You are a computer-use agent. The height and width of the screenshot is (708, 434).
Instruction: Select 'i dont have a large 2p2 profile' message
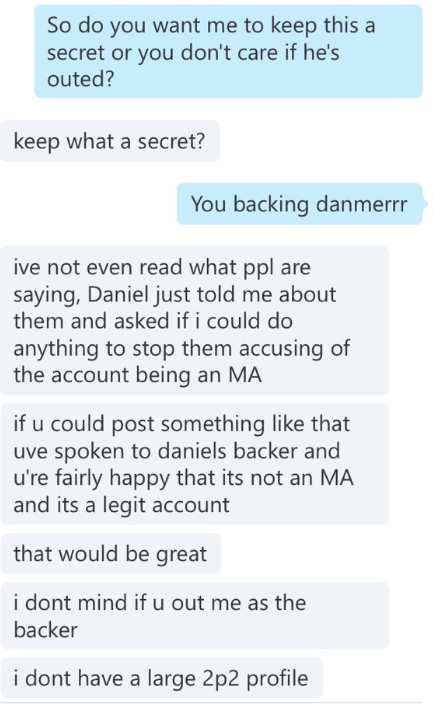(162, 678)
